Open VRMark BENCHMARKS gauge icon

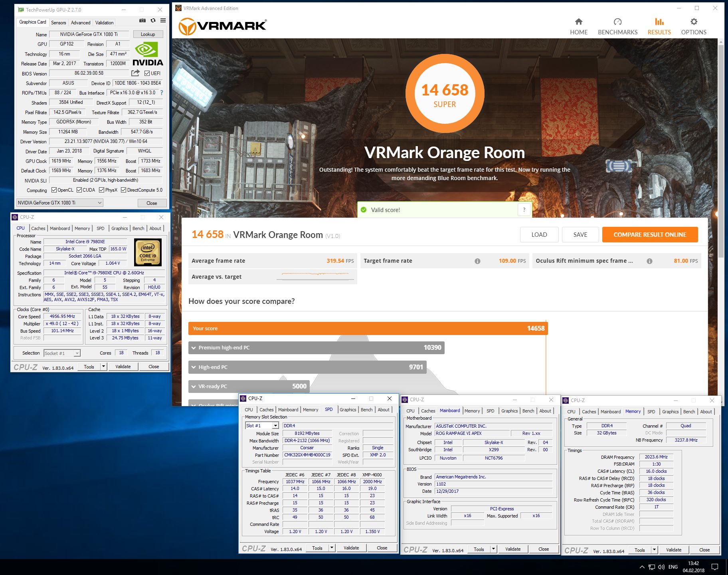(x=617, y=22)
